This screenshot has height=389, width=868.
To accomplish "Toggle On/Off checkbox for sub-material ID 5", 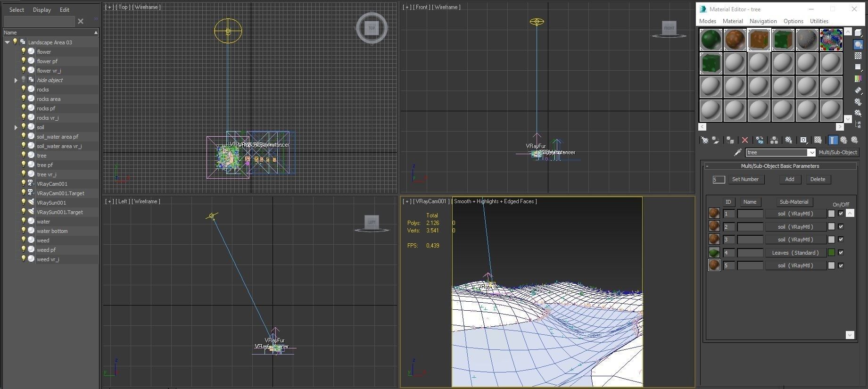I will point(841,265).
